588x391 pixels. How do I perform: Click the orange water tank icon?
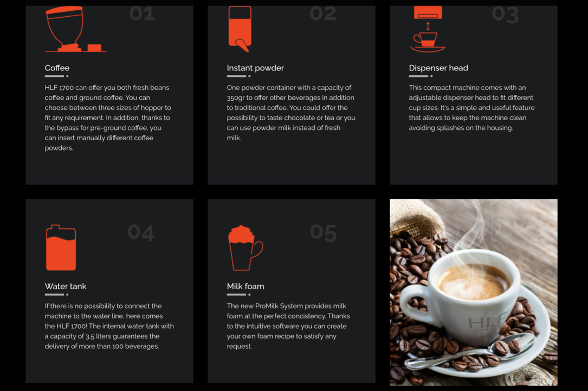click(x=61, y=247)
